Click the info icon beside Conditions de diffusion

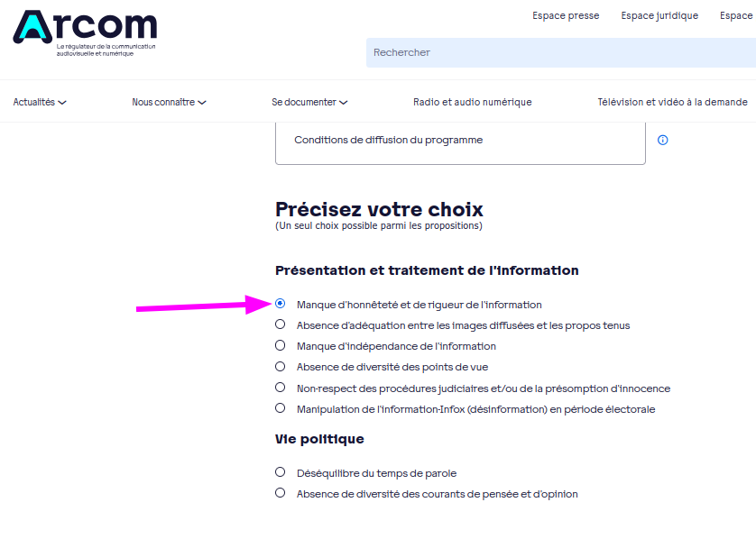(663, 141)
